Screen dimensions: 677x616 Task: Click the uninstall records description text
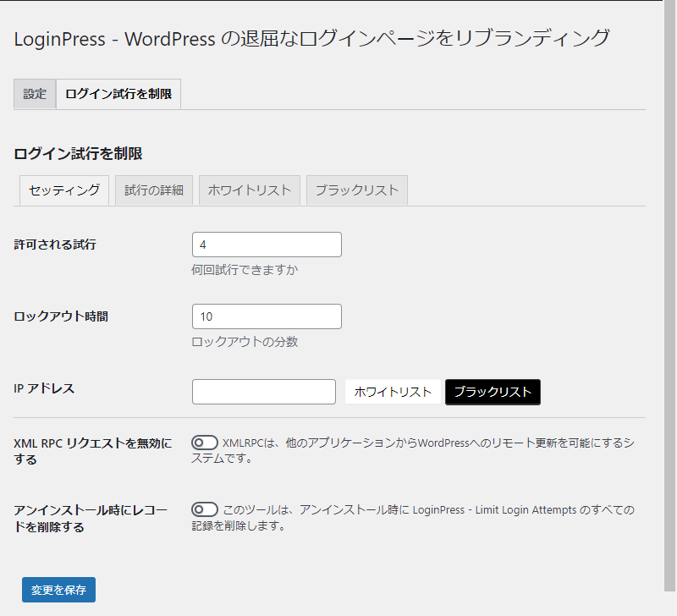pyautogui.click(x=413, y=518)
